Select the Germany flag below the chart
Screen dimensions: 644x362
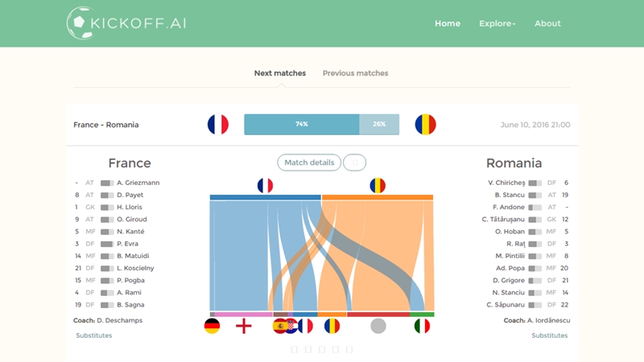pos(212,326)
